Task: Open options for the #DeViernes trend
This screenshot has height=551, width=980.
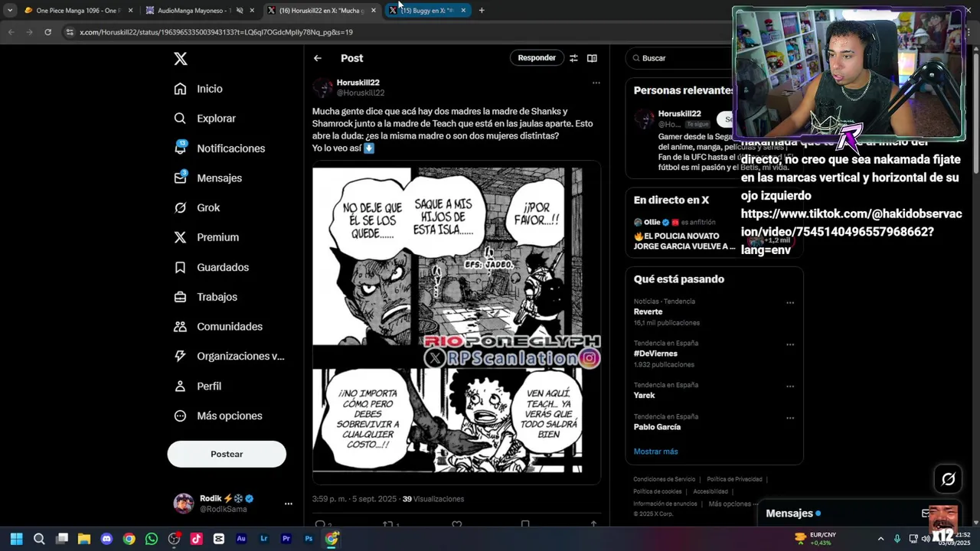Action: pyautogui.click(x=790, y=345)
